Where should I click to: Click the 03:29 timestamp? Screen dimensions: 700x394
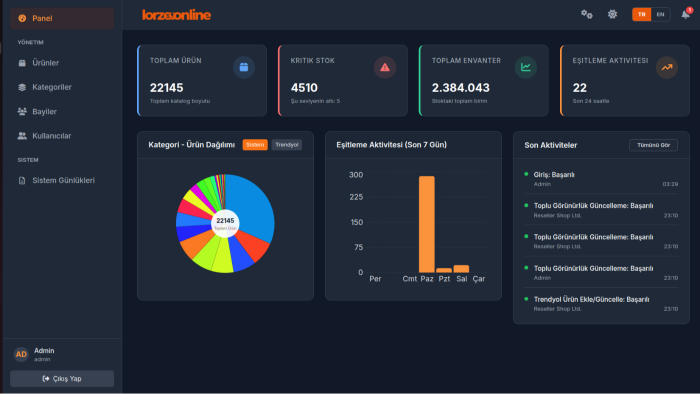(670, 184)
